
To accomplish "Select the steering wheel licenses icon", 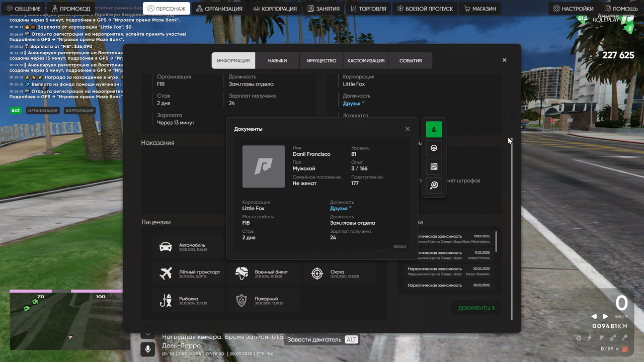I will (434, 148).
